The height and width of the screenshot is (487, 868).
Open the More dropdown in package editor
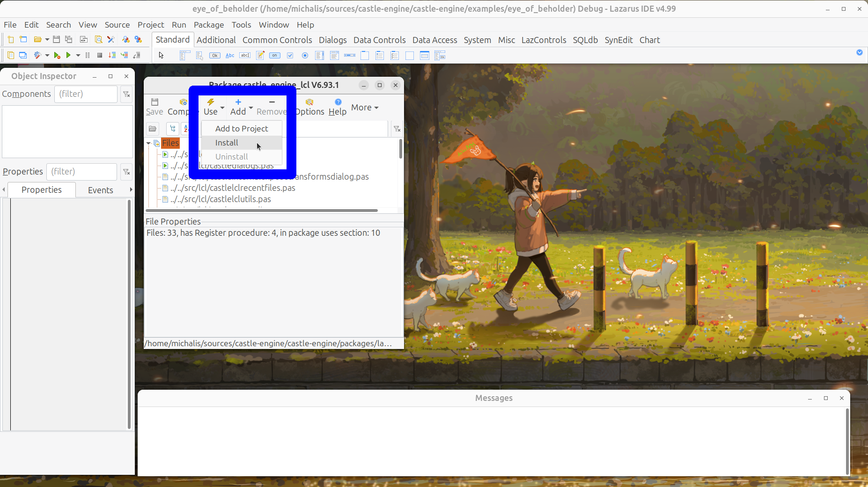pyautogui.click(x=365, y=108)
